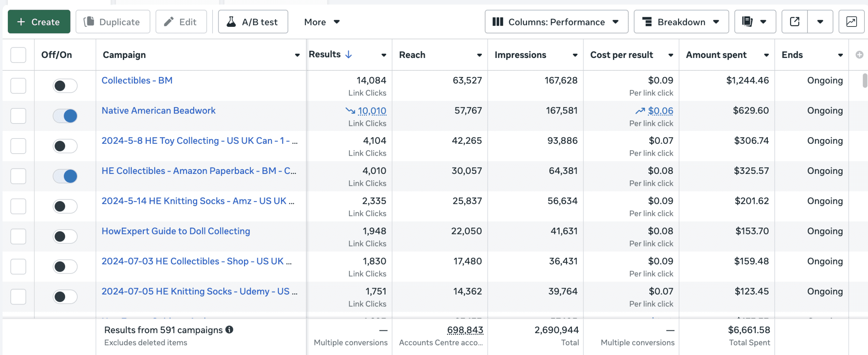Tick checkbox for HowExpert Guide to Doll Collecting
Viewport: 868px width, 355px height.
[18, 237]
